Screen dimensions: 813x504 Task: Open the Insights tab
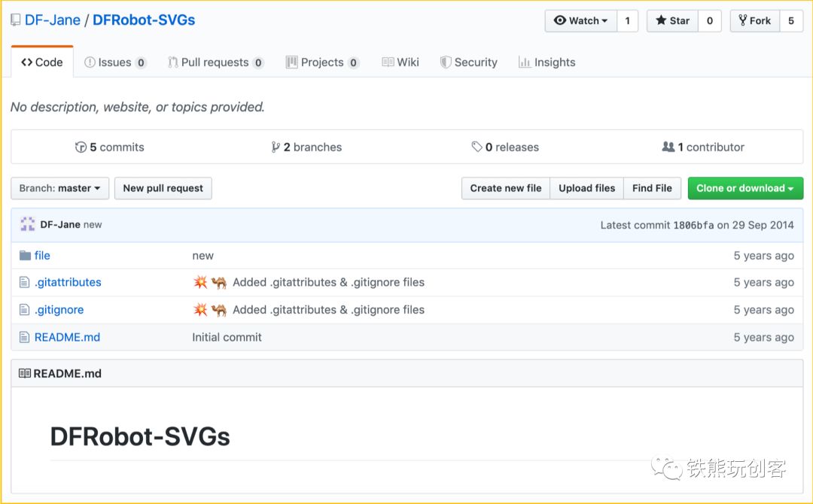(547, 62)
